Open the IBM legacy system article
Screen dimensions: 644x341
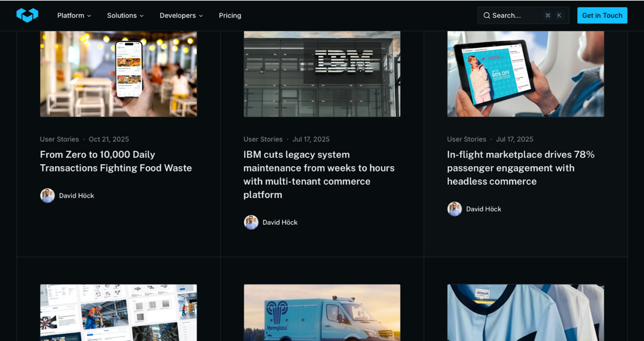coord(319,174)
